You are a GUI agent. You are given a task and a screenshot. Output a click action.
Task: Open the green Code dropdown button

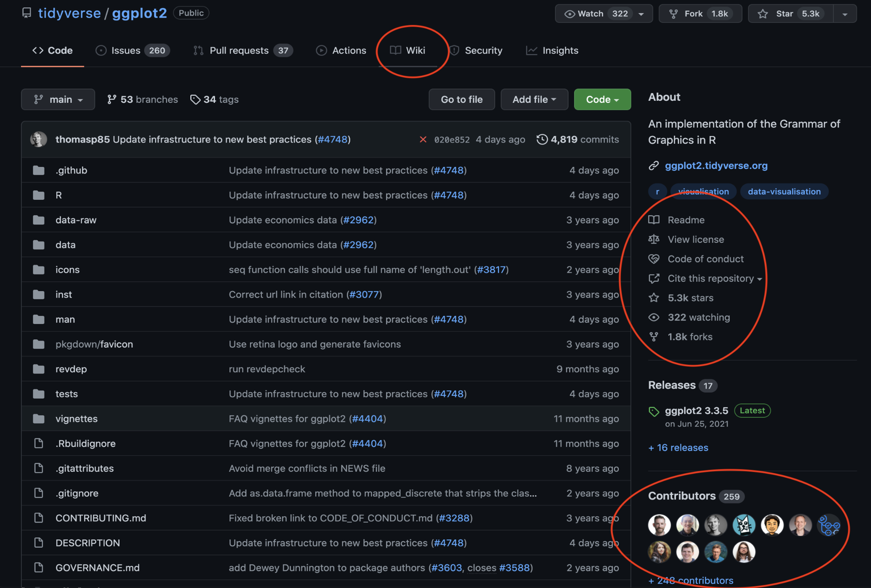[602, 99]
